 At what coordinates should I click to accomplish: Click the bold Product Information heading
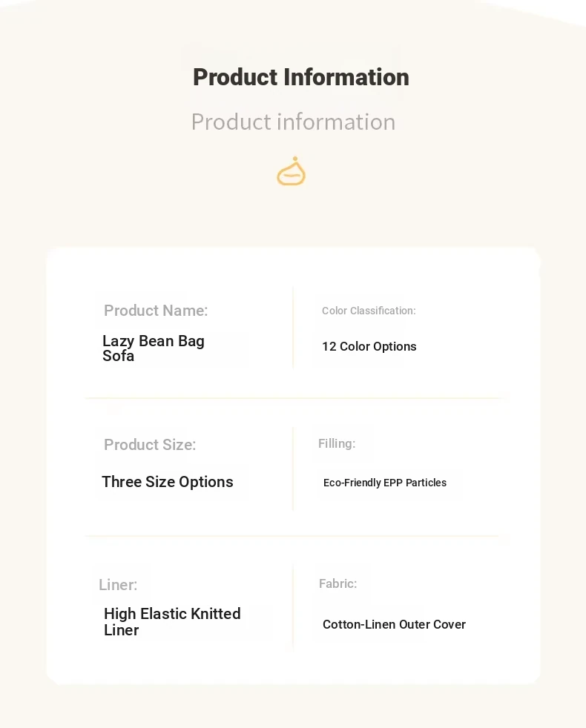click(300, 77)
